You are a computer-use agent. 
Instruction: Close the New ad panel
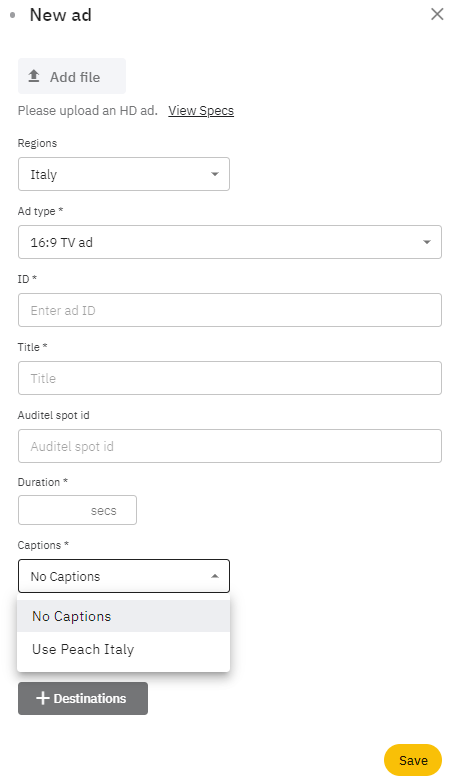point(437,14)
